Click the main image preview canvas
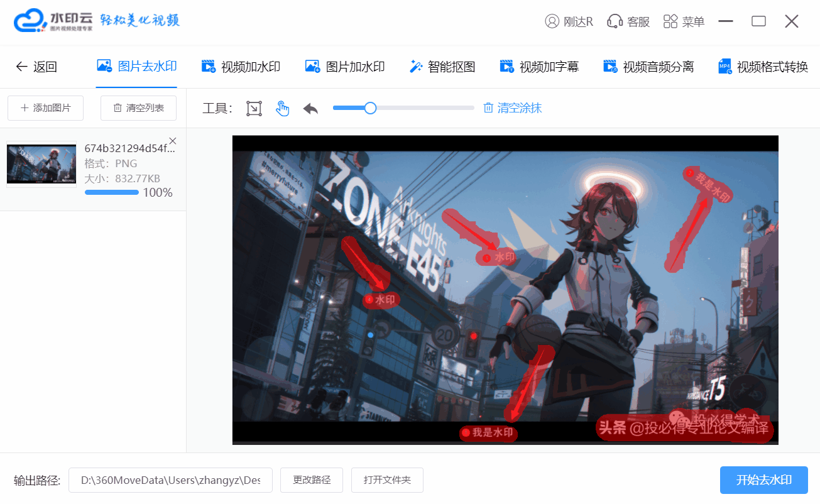Image resolution: width=820 pixels, height=504 pixels. pos(505,290)
